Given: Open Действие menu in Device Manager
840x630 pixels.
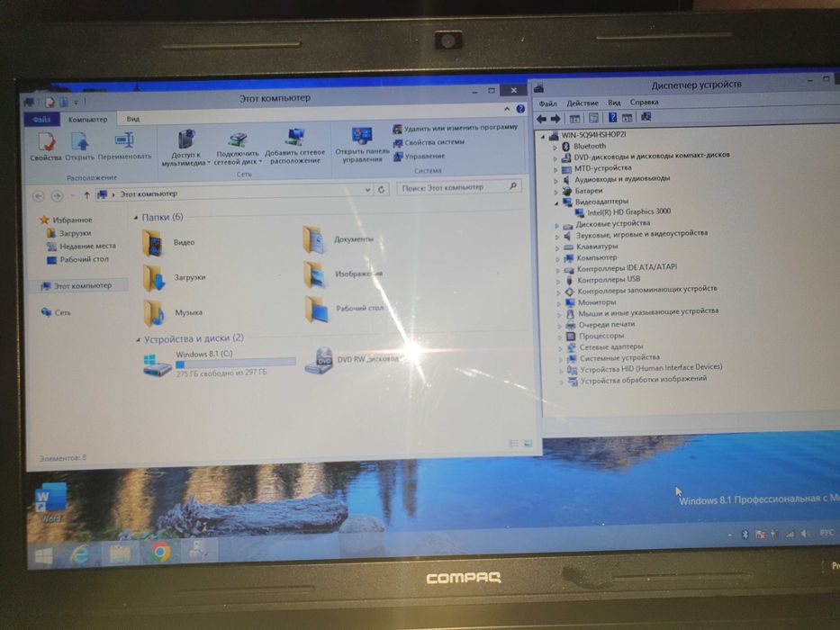Looking at the screenshot, I should pyautogui.click(x=583, y=103).
